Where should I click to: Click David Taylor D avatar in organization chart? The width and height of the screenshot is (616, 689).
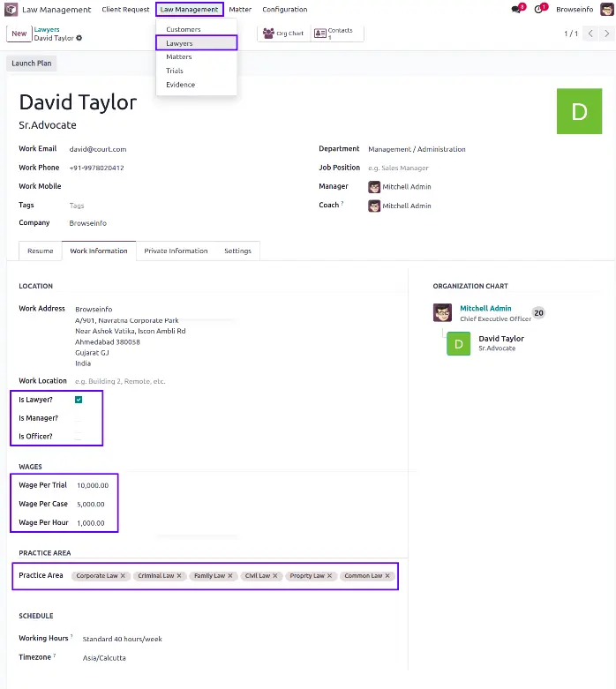pyautogui.click(x=459, y=344)
